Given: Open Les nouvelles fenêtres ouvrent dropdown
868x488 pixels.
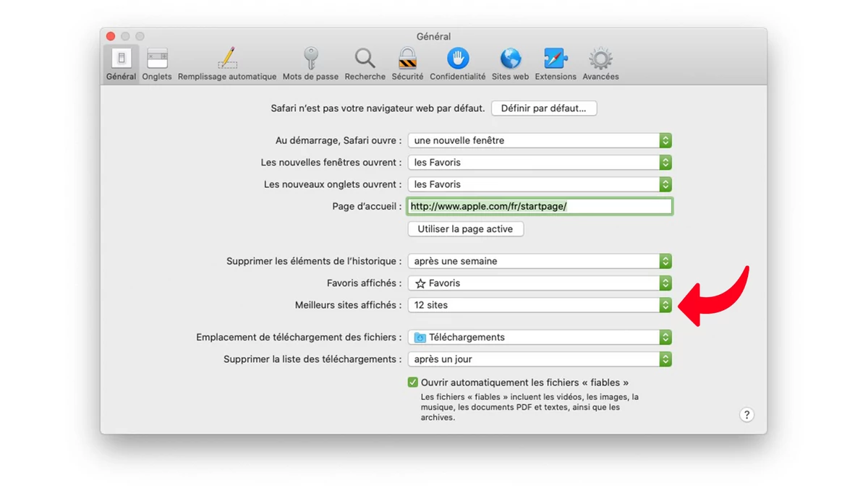Looking at the screenshot, I should click(540, 163).
